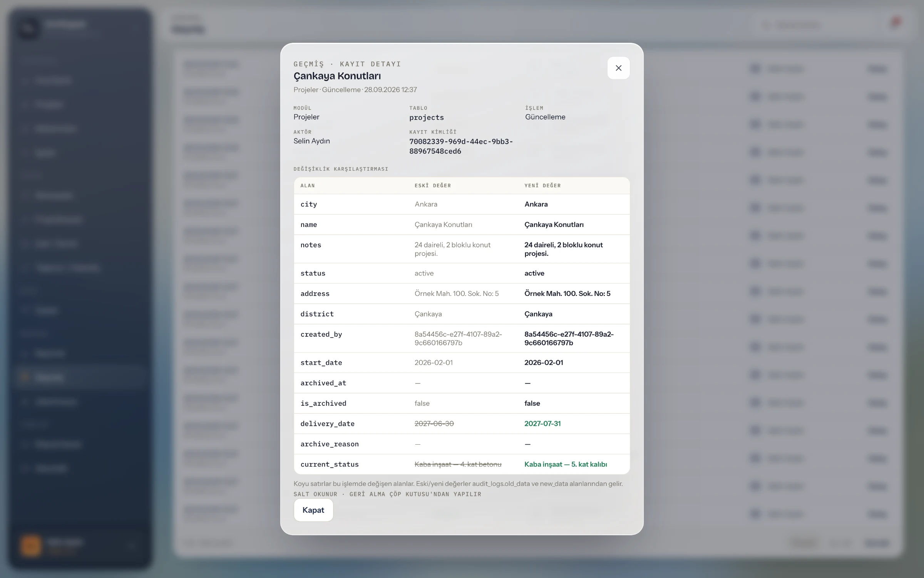Click the actor name Selin Aydın
Image resolution: width=924 pixels, height=578 pixels.
311,141
